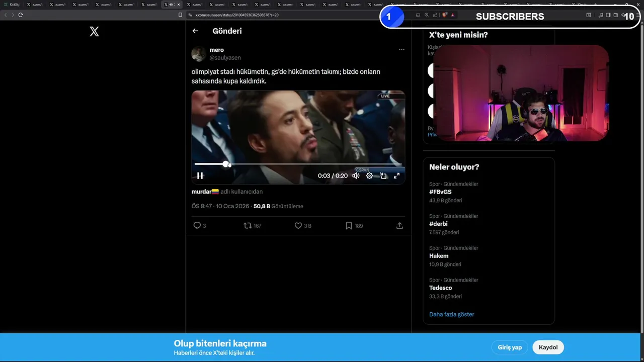Open the second x.com browser tab
This screenshot has width=644, height=362.
(x=58, y=5)
